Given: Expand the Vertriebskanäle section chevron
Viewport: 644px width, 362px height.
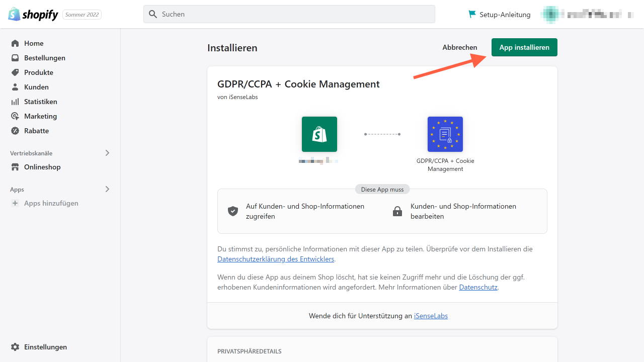Looking at the screenshot, I should coord(107,153).
